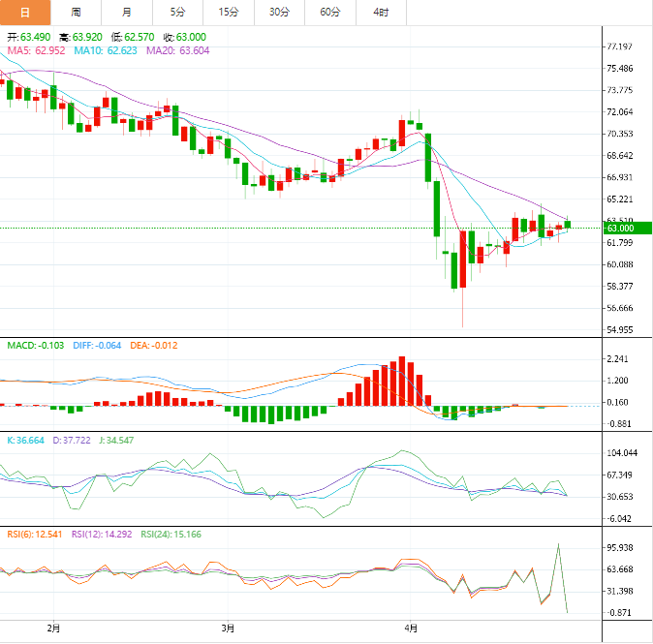Click the RSI(6) indicator label
Screen dimensions: 653x644
(34, 534)
